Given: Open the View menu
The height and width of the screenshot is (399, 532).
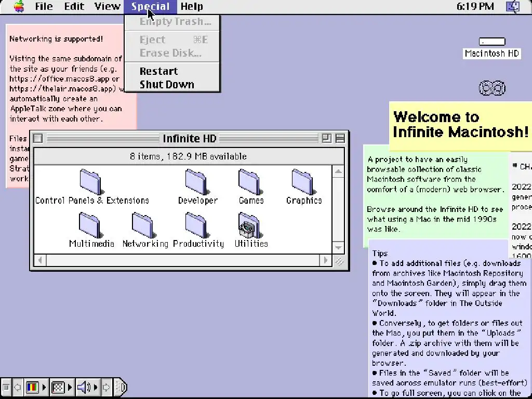Looking at the screenshot, I should (107, 6).
